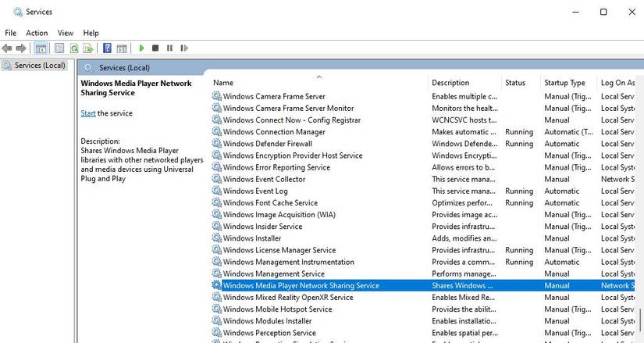Click 'Windows Media Player Network Sharing Service' heading in the left detail pane
The height and width of the screenshot is (343, 644).
tap(137, 88)
